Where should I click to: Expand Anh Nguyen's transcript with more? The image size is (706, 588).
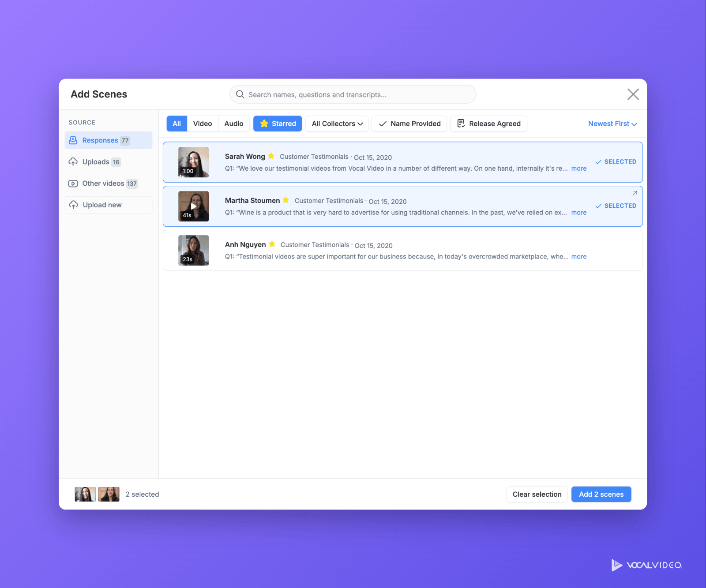[579, 257]
